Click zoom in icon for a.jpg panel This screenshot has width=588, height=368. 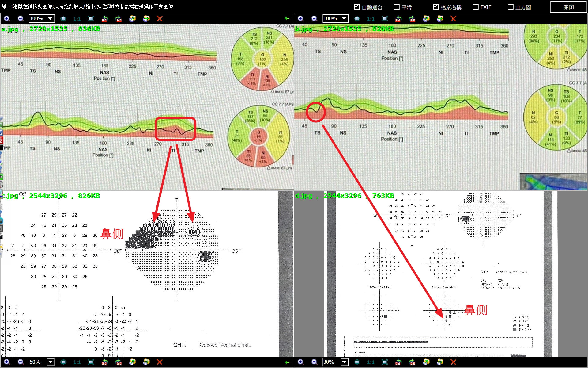[x=7, y=19]
